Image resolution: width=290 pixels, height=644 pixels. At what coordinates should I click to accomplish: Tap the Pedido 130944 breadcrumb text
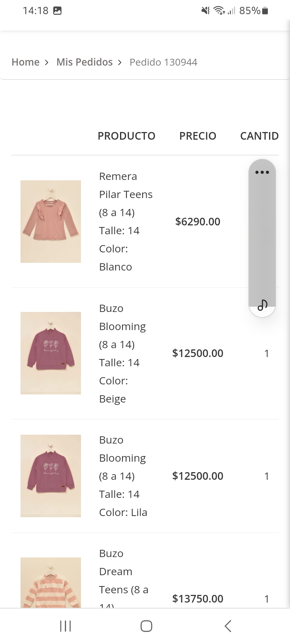pyautogui.click(x=163, y=62)
